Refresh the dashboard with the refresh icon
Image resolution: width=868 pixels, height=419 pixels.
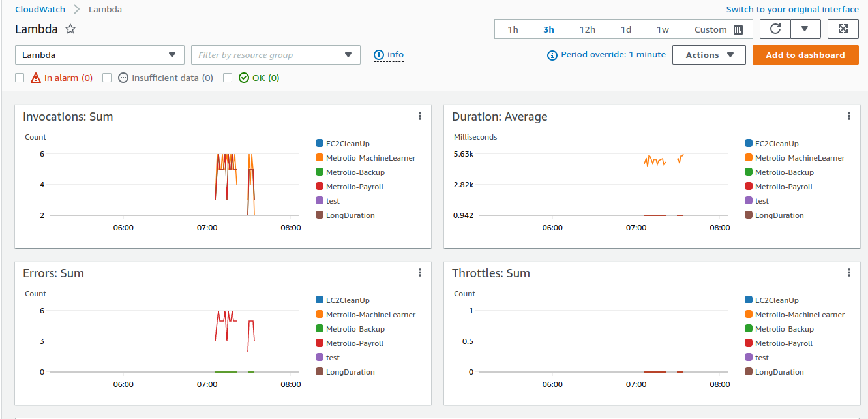coord(775,29)
